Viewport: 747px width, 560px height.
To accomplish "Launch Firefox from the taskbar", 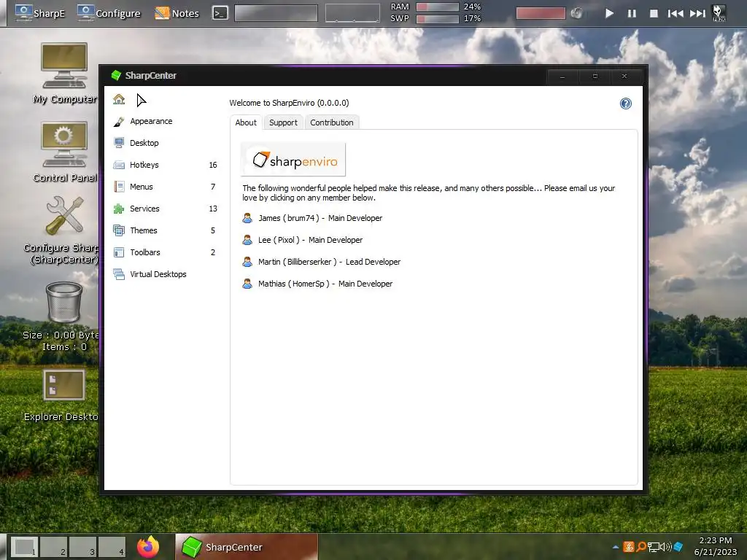I will (x=147, y=547).
